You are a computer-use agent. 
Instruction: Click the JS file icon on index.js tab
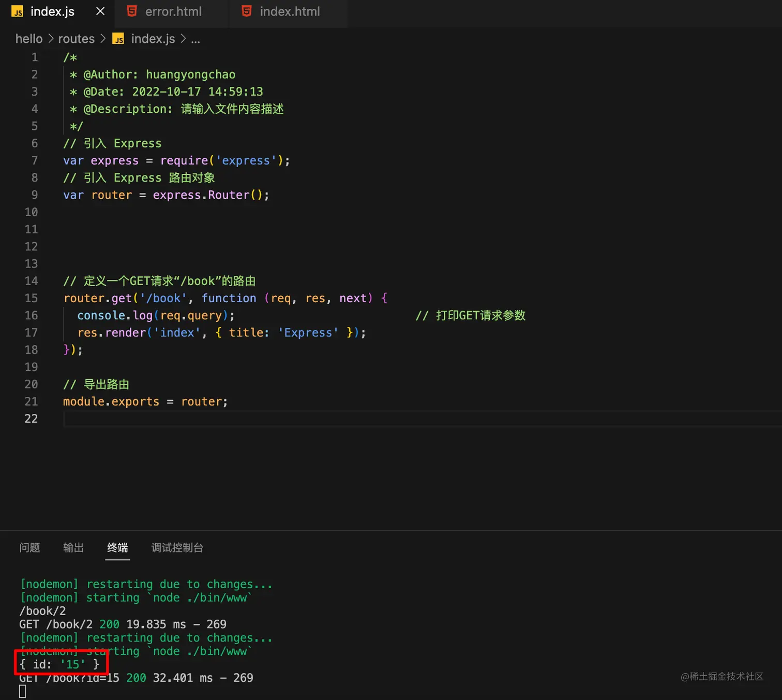point(17,12)
